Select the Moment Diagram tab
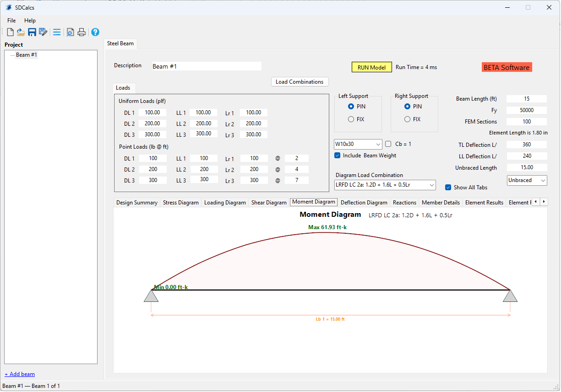 coord(314,202)
